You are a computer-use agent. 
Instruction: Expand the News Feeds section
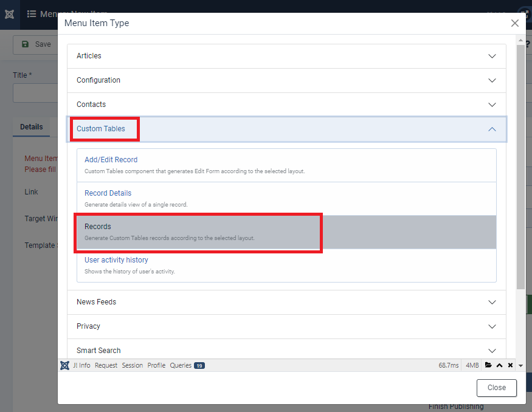[x=286, y=302]
